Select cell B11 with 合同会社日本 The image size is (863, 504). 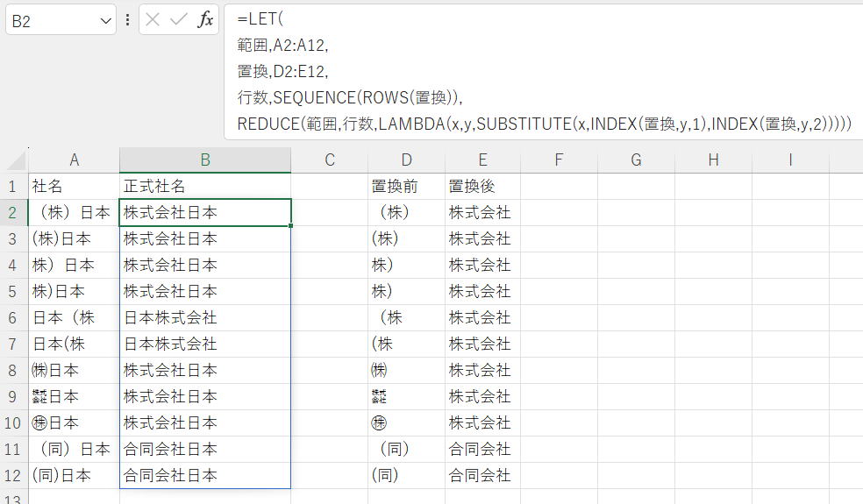point(205,450)
